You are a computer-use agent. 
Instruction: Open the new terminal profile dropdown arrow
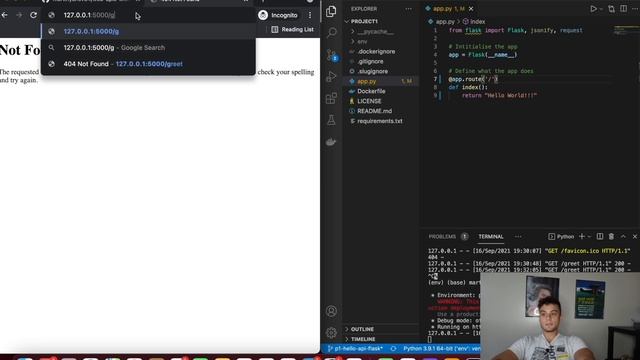589,237
